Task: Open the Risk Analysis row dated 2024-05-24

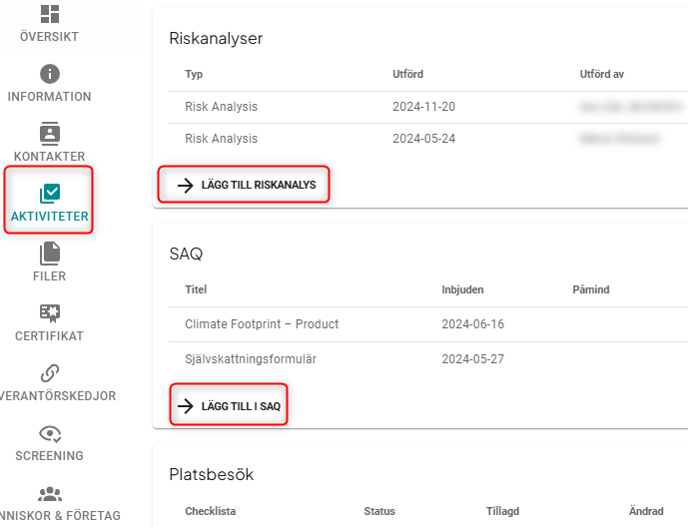Action: [x=221, y=138]
